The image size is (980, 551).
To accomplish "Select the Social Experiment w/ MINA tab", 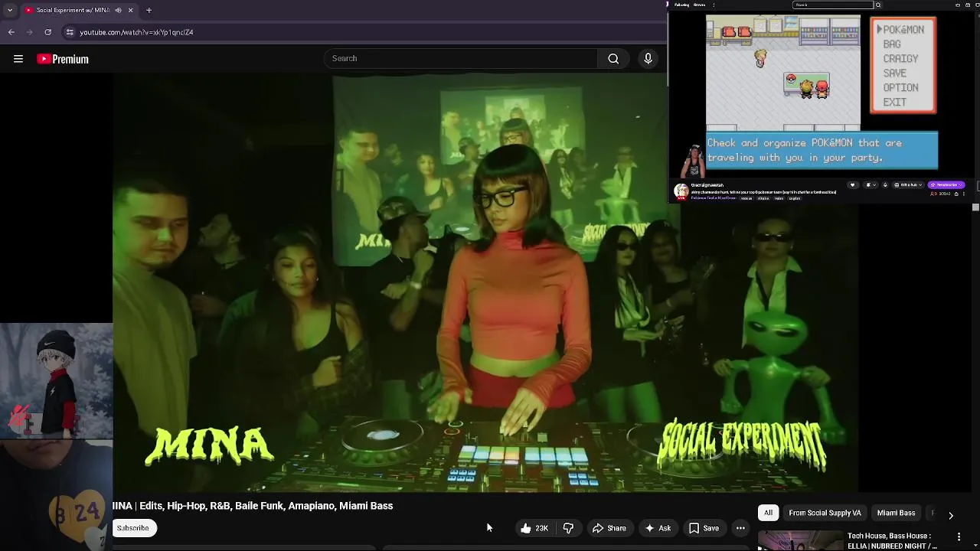I will [x=73, y=10].
